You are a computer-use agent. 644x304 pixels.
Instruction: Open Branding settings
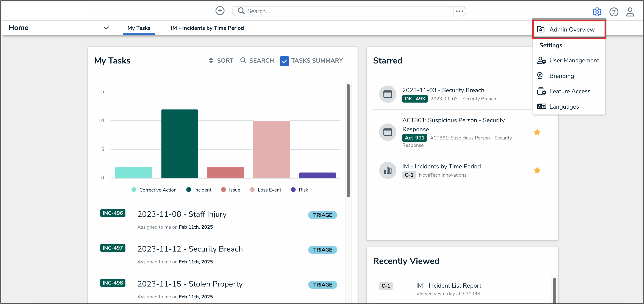pyautogui.click(x=561, y=76)
